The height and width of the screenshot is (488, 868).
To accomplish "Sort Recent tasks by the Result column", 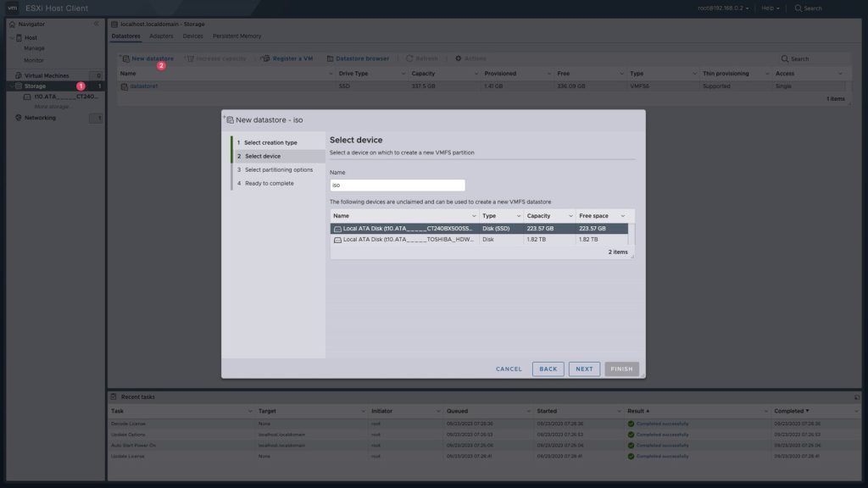I will click(x=638, y=411).
